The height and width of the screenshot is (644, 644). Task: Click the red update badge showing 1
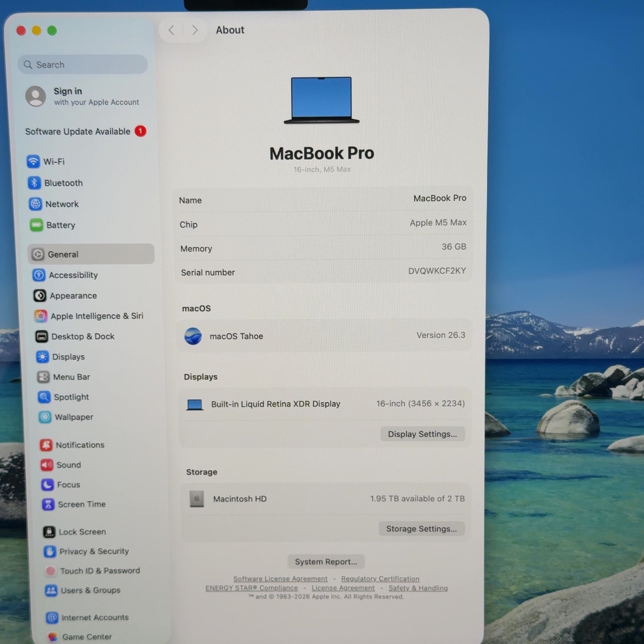(140, 131)
